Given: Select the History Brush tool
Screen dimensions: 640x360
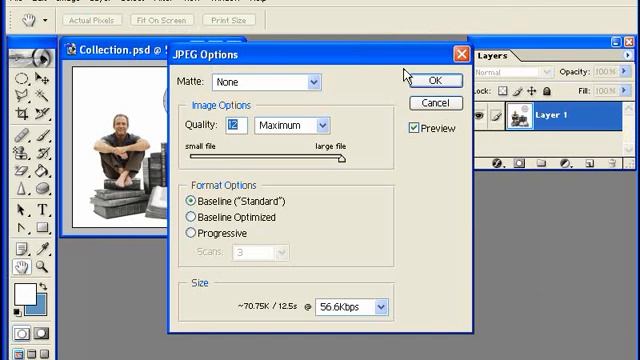Looking at the screenshot, I should tap(42, 153).
